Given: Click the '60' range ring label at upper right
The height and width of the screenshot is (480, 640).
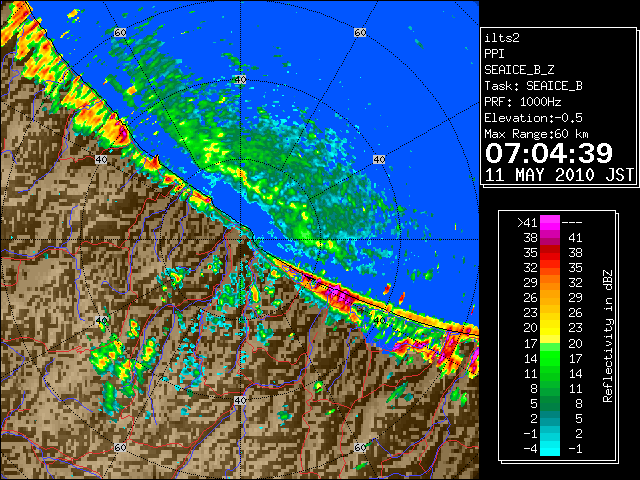Looking at the screenshot, I should coord(360,32).
